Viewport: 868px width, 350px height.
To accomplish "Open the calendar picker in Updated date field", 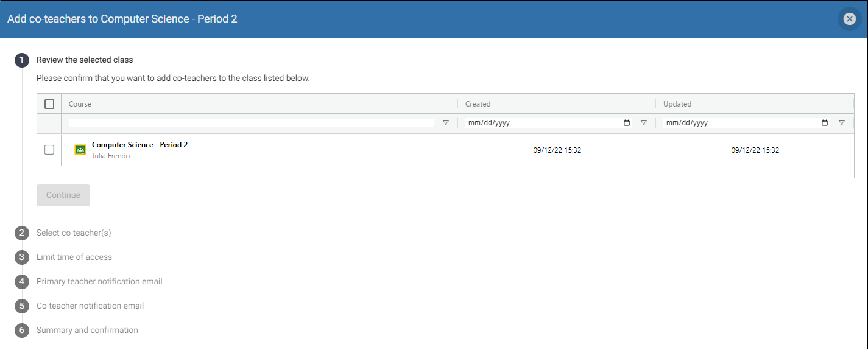I will tap(825, 123).
